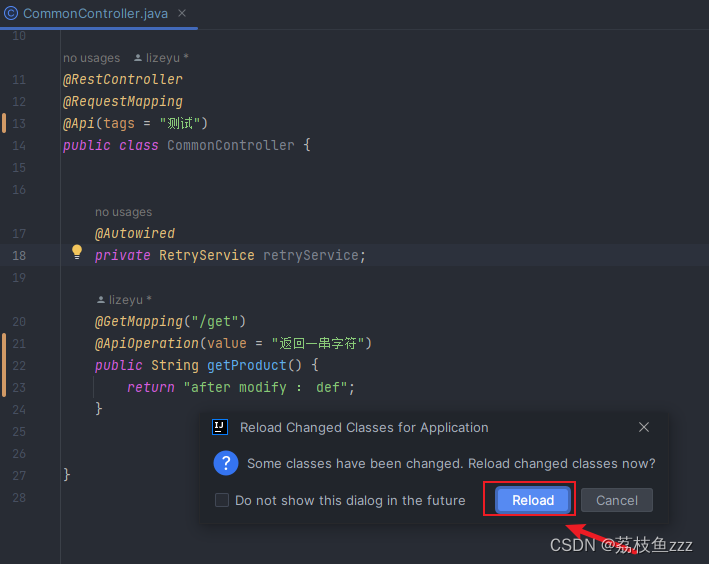
Task: Click the "after modify : def" string
Action: pos(265,387)
